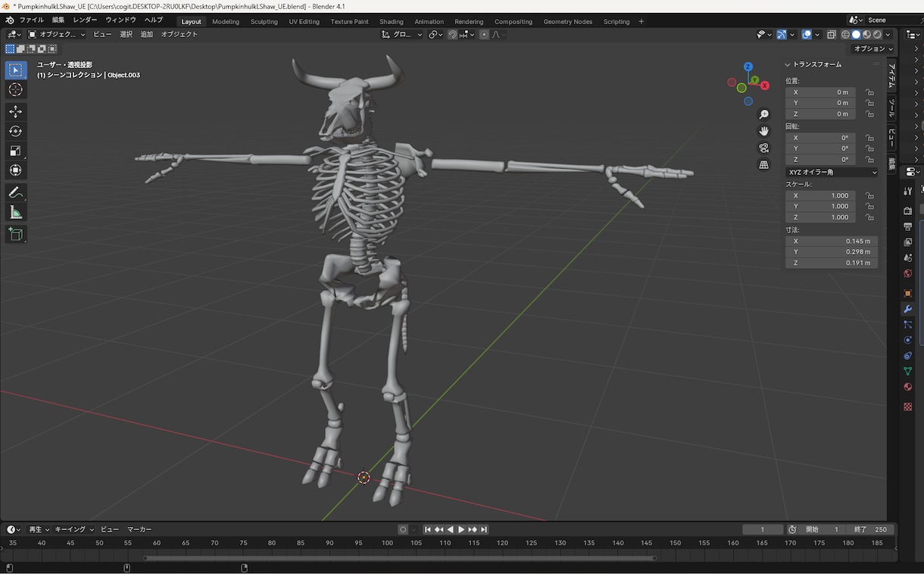Viewport: 924px width, 574px height.
Task: Switch to the Modeling workspace tab
Action: [x=226, y=22]
